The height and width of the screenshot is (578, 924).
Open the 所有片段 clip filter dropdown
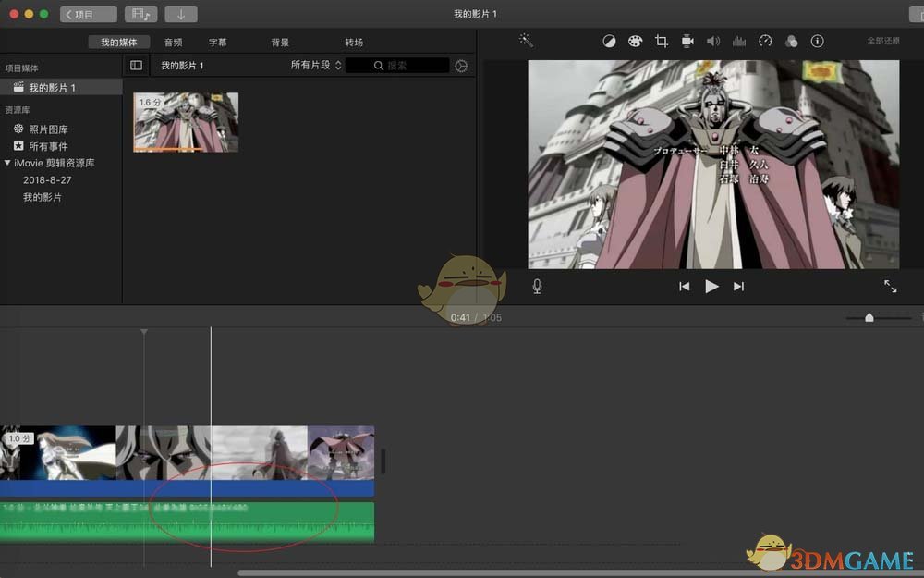coord(316,65)
